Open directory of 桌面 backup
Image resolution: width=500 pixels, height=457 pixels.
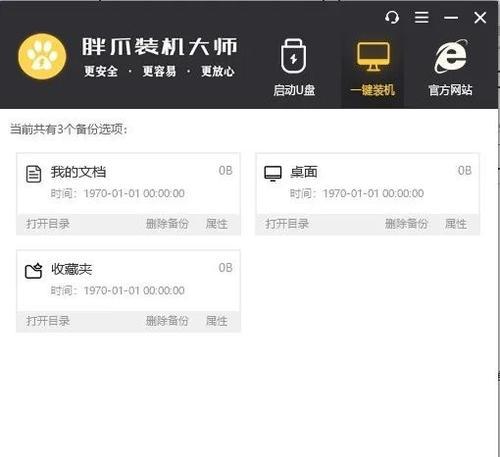pyautogui.click(x=287, y=224)
